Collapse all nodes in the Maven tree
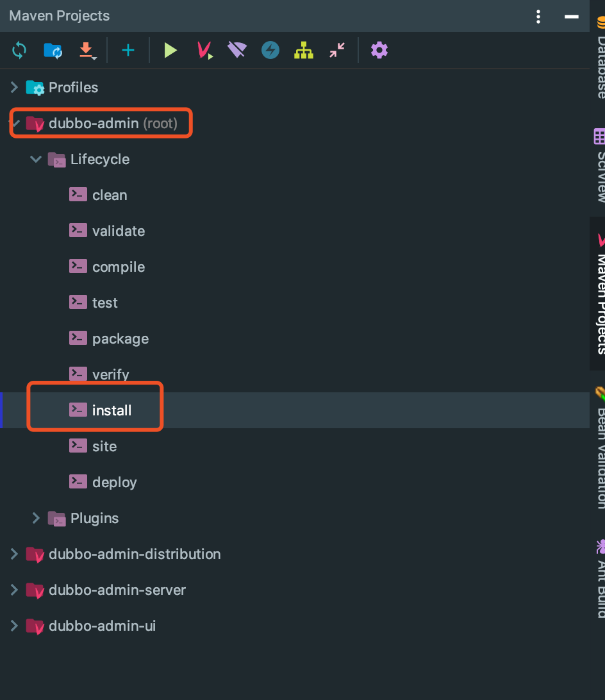The width and height of the screenshot is (605, 700). 336,50
